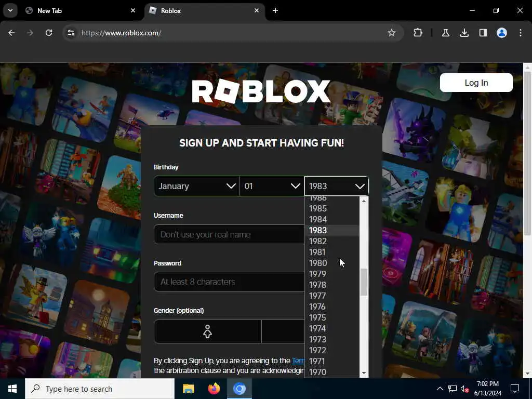This screenshot has width=532, height=399.
Task: Open the taskbar clock and date
Action: (x=487, y=389)
